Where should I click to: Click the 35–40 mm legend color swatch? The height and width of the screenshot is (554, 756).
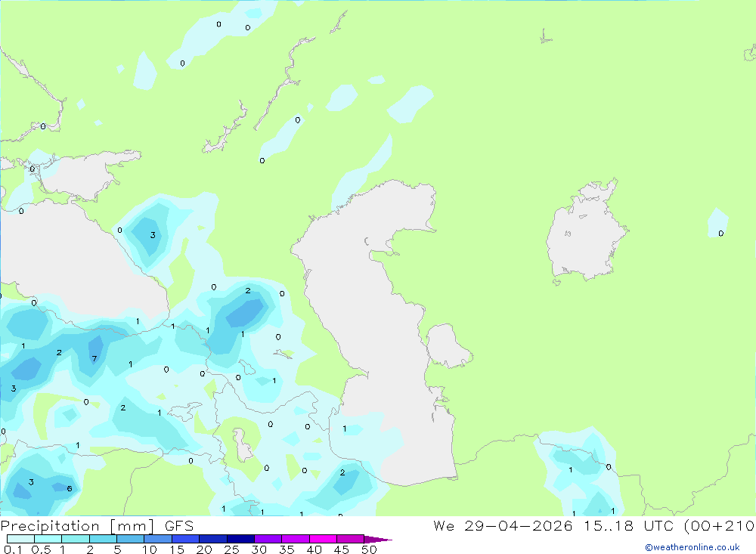296,539
